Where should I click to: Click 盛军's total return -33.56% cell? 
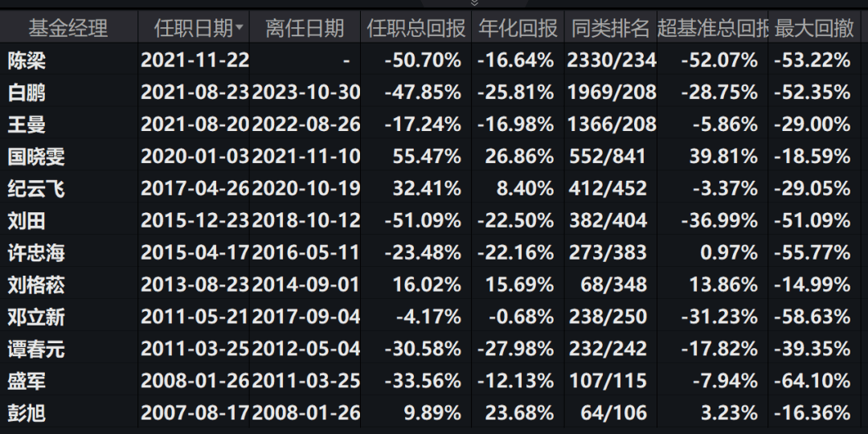point(427,382)
